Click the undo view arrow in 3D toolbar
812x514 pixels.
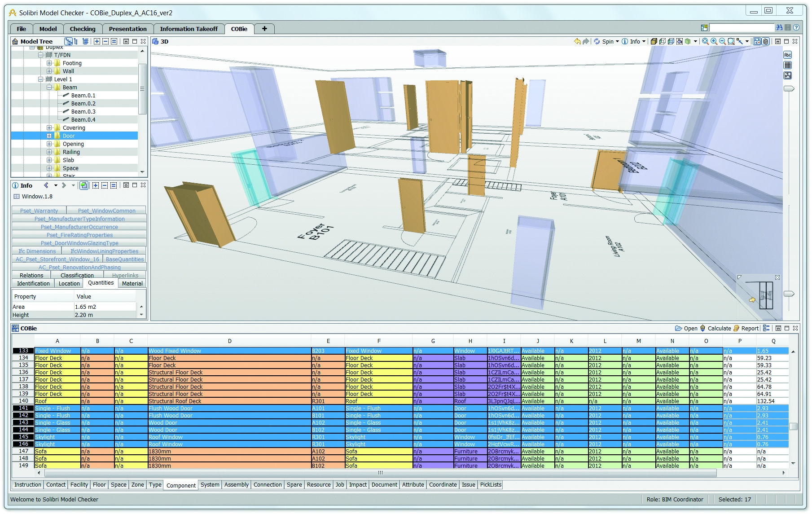click(x=577, y=41)
